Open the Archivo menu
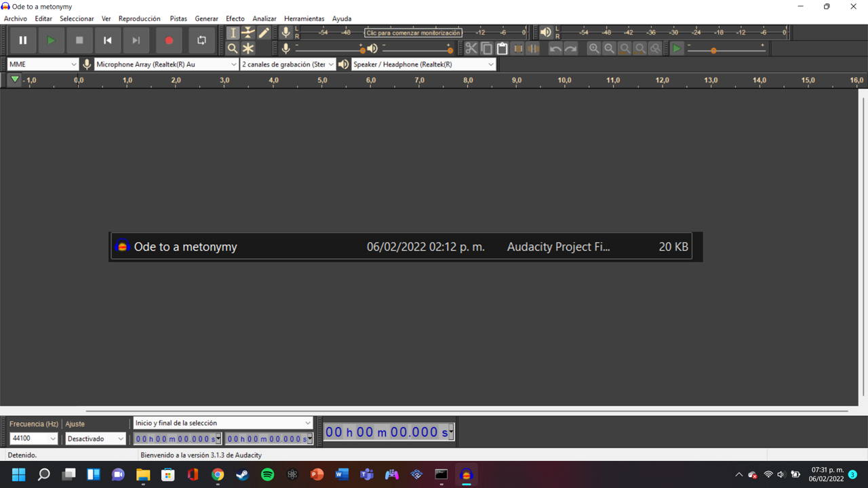 [16, 18]
